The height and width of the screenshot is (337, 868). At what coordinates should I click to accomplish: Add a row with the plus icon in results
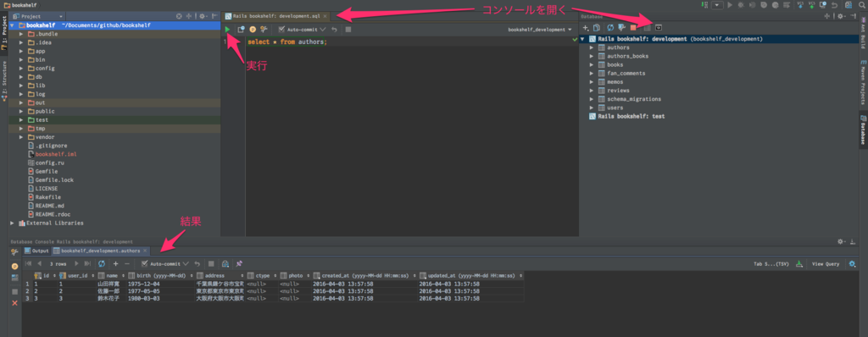click(x=115, y=264)
